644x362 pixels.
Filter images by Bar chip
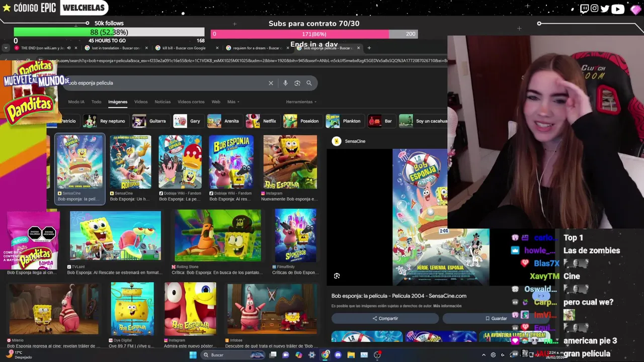(381, 121)
